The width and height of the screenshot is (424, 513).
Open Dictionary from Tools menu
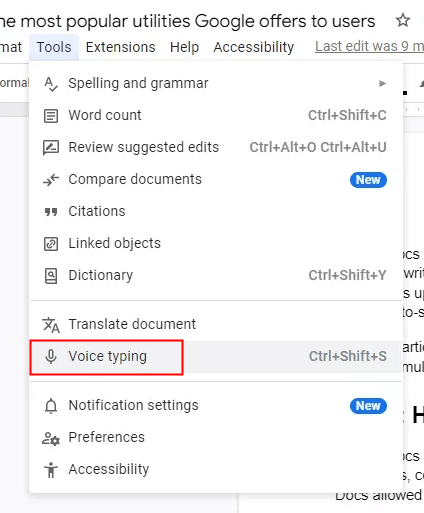(x=216, y=275)
